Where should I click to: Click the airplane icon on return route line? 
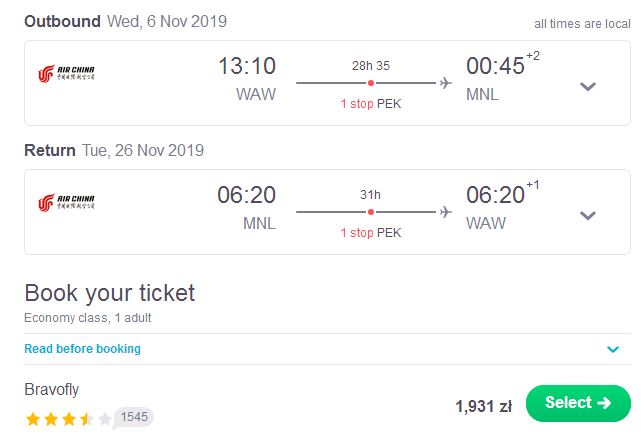click(446, 212)
